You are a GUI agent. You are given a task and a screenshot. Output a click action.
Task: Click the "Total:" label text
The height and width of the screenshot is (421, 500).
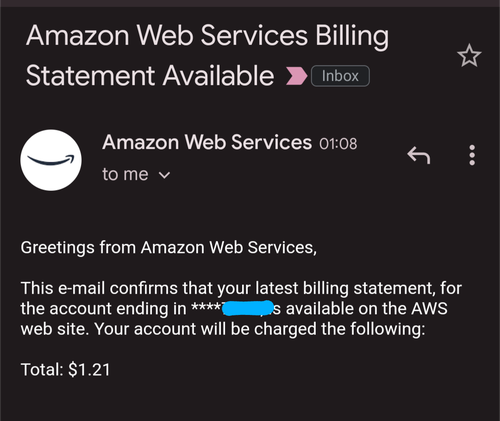[42, 370]
